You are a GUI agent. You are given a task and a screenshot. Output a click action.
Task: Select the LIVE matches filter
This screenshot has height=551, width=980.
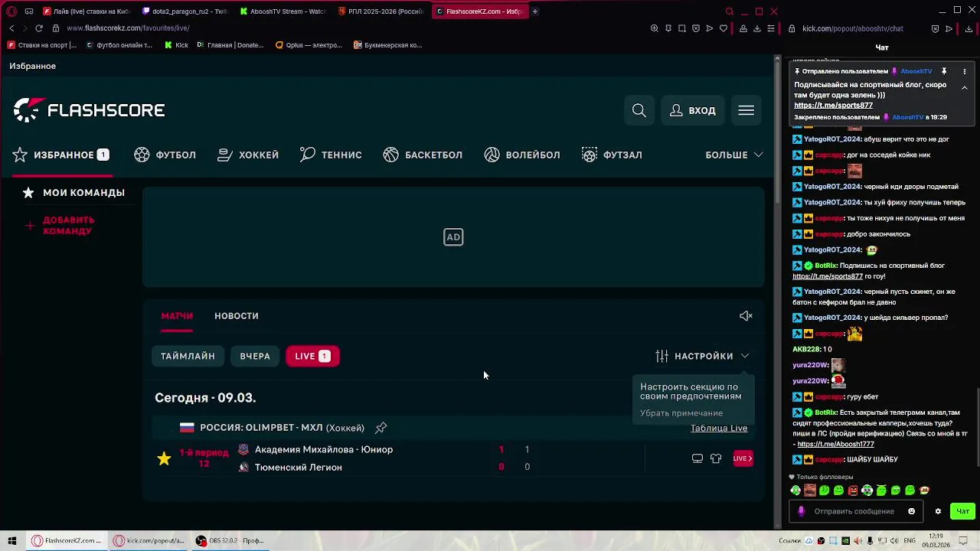tap(312, 356)
